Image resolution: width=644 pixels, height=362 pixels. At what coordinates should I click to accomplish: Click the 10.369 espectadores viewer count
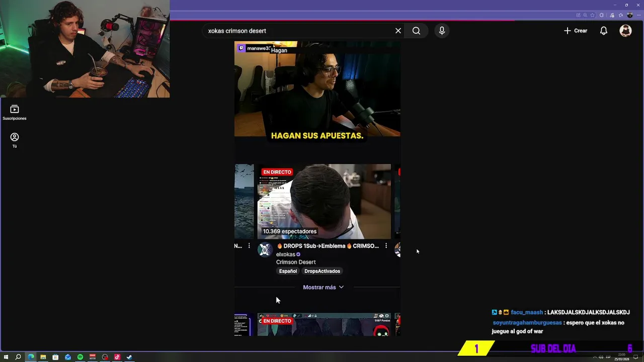pos(289,231)
